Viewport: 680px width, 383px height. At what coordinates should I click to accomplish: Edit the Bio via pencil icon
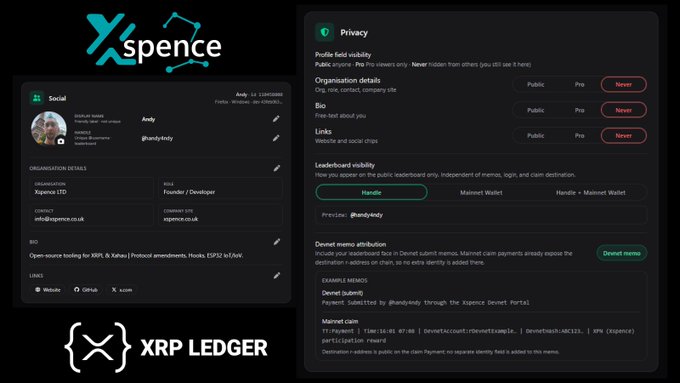pyautogui.click(x=277, y=242)
